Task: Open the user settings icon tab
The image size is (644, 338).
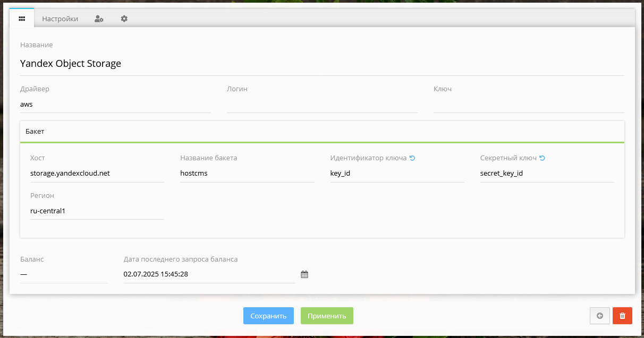Action: [99, 19]
